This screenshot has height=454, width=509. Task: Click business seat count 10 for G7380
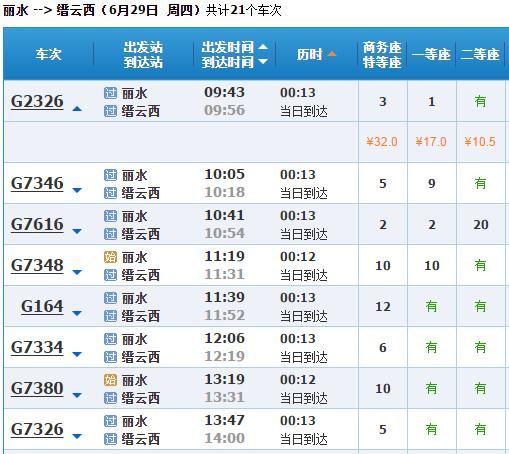383,389
